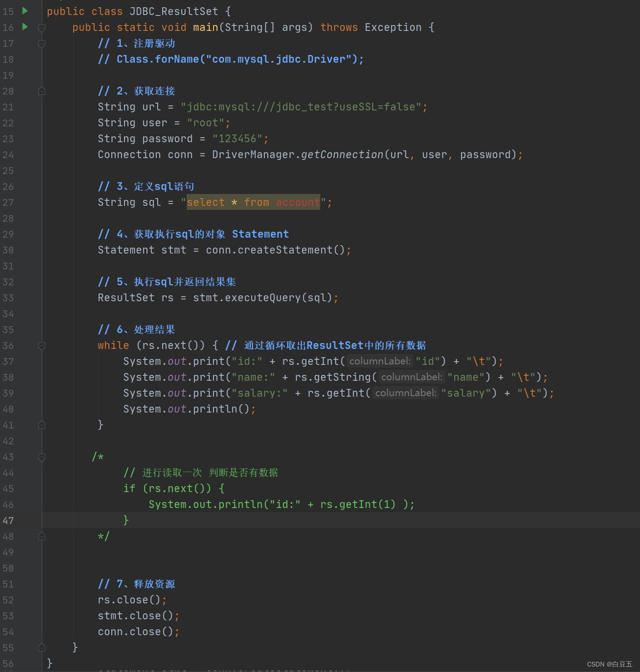
Task: Run main method via gutter arrow on line 16
Action: tap(25, 27)
